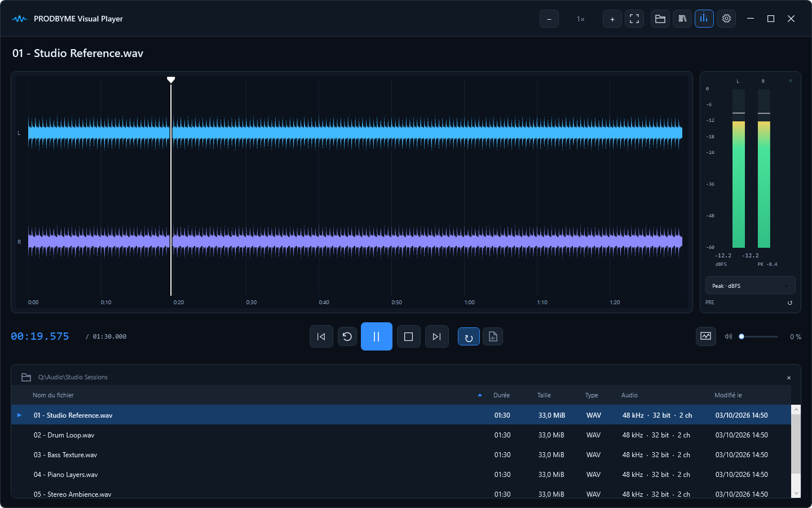
Task: Click the left channel level meter
Action: pyautogui.click(x=739, y=168)
